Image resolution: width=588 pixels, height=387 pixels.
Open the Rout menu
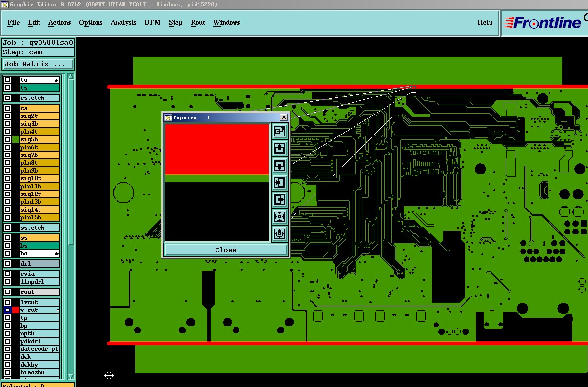tap(198, 22)
